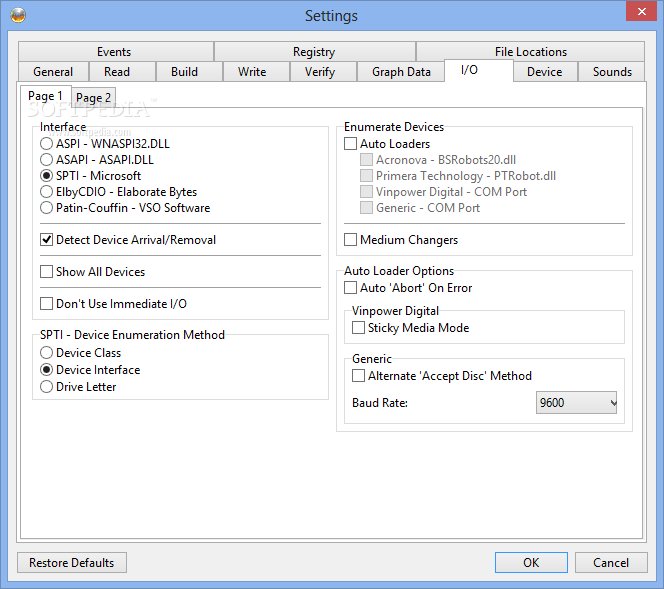This screenshot has height=589, width=664.
Task: Open the Baud Rate dropdown
Action: (576, 402)
